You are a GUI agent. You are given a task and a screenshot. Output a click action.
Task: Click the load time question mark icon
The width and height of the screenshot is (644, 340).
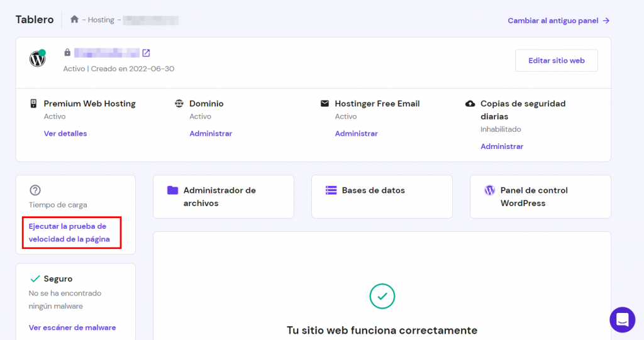click(x=35, y=190)
